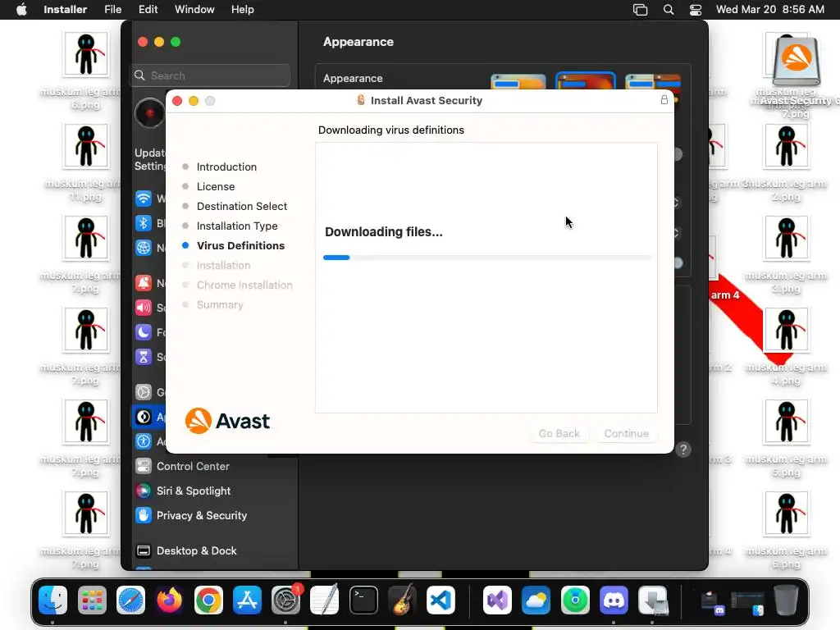Open Find My from the Dock
This screenshot has width=840, height=630.
(x=575, y=600)
